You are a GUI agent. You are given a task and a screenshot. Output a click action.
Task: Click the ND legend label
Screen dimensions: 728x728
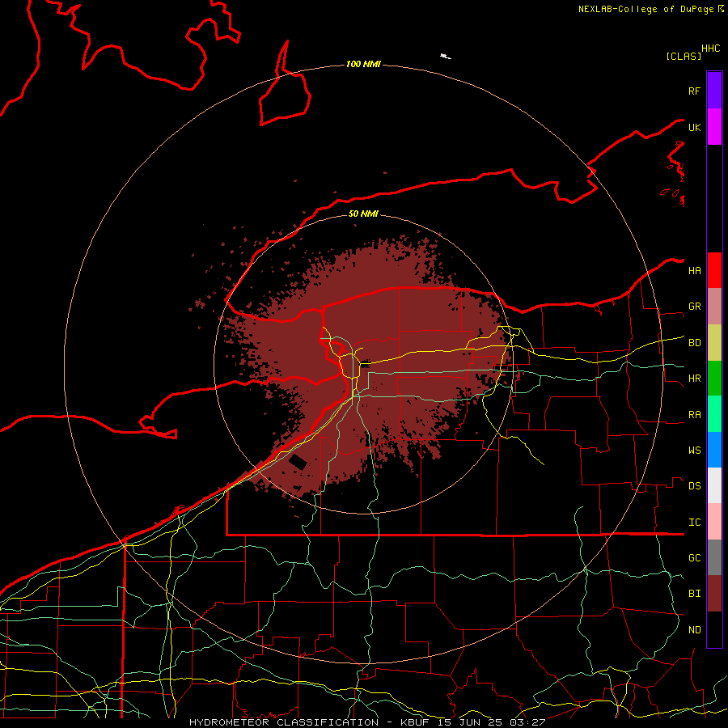click(x=694, y=630)
